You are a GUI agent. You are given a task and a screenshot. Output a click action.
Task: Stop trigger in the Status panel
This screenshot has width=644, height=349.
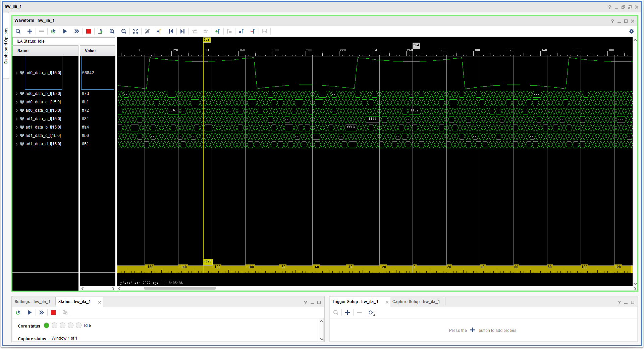click(53, 312)
